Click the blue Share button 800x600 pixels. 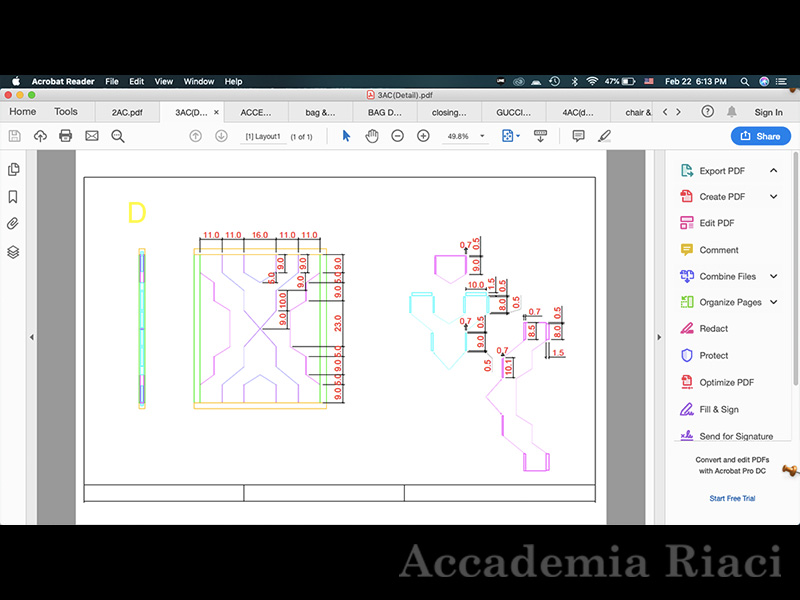pos(761,136)
